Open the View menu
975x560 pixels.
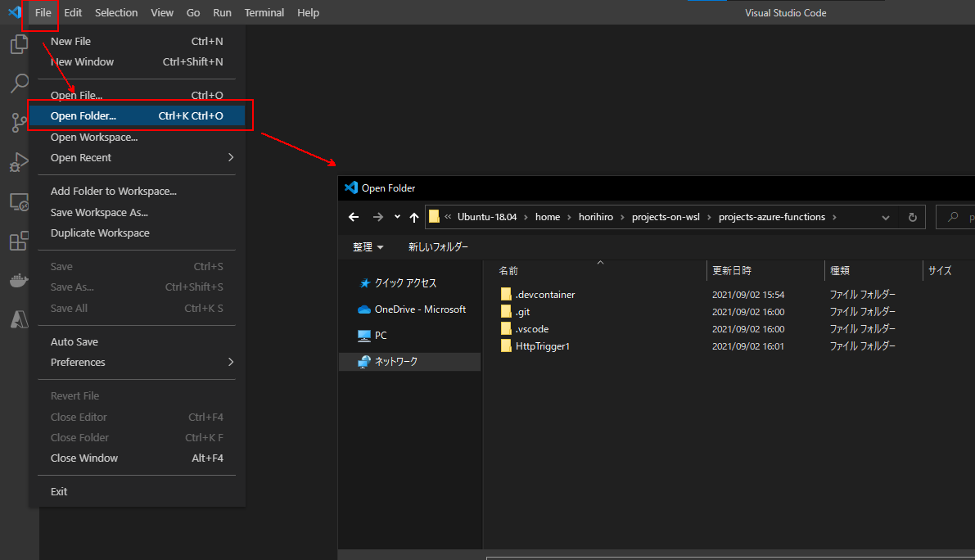161,12
